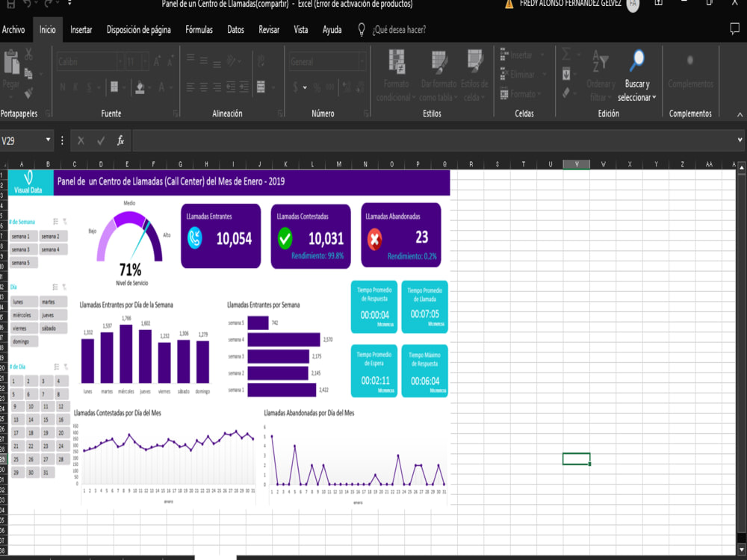The width and height of the screenshot is (747, 560).
Task: Click the Cut scissors icon
Action: point(29,55)
